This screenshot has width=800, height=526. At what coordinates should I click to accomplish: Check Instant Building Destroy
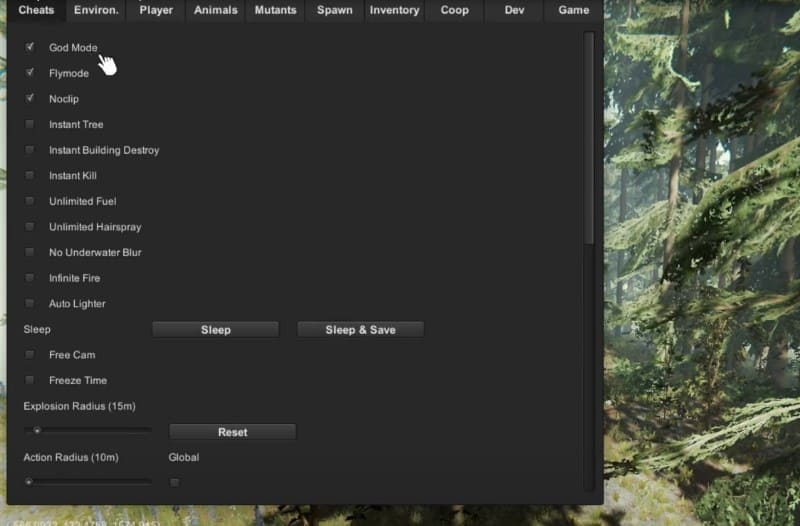pyautogui.click(x=30, y=149)
